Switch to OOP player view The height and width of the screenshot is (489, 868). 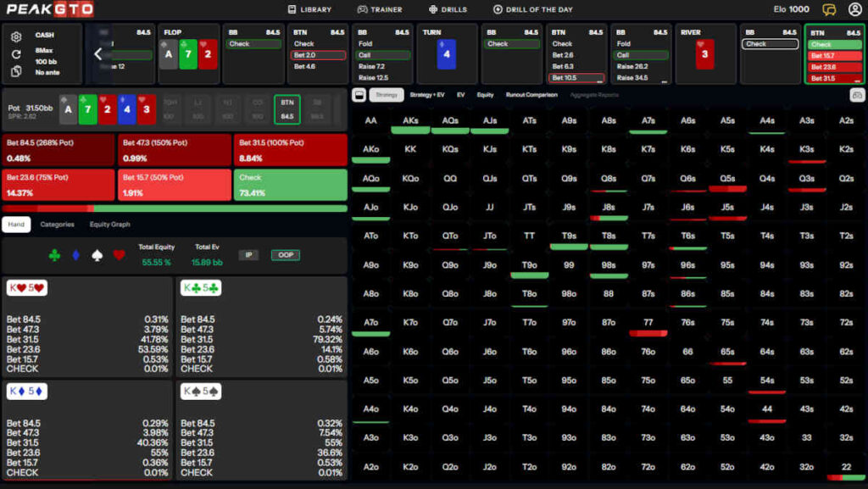pyautogui.click(x=285, y=255)
